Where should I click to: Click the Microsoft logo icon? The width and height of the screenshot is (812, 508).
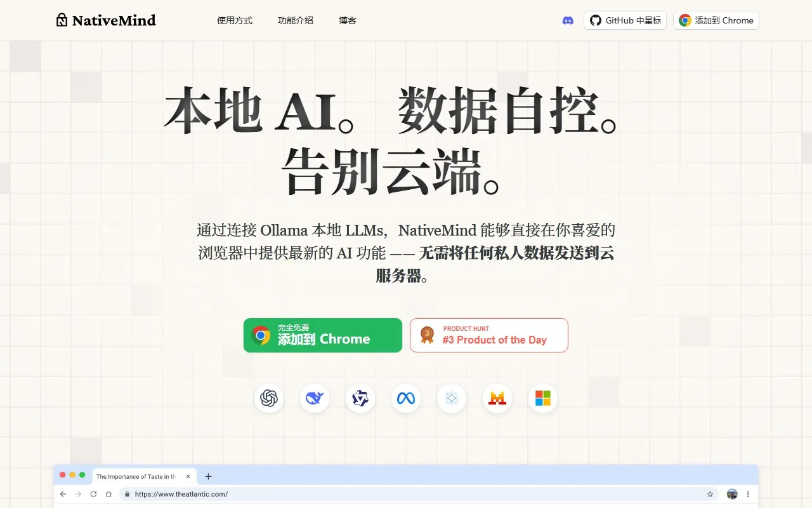point(543,398)
